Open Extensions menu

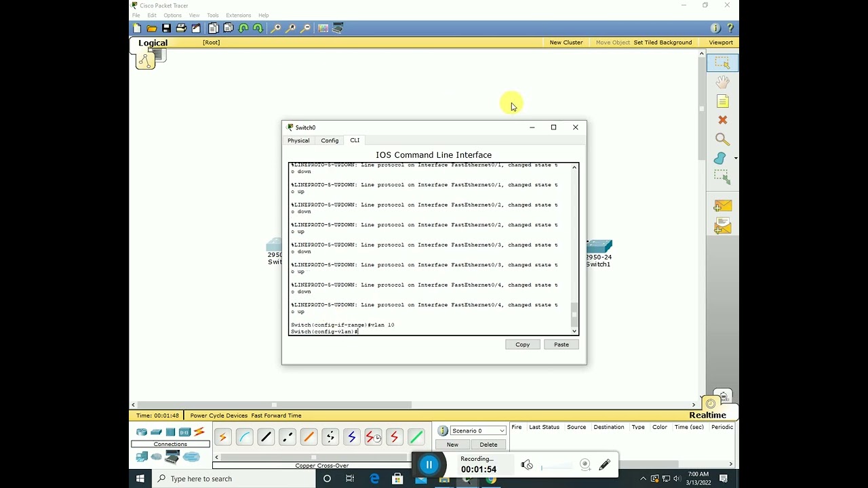coord(238,15)
